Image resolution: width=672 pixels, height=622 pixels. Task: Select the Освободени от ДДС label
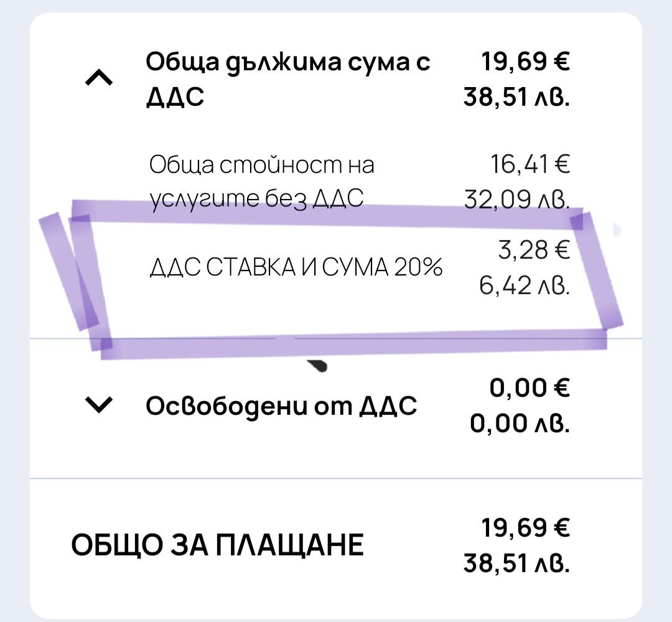click(281, 406)
